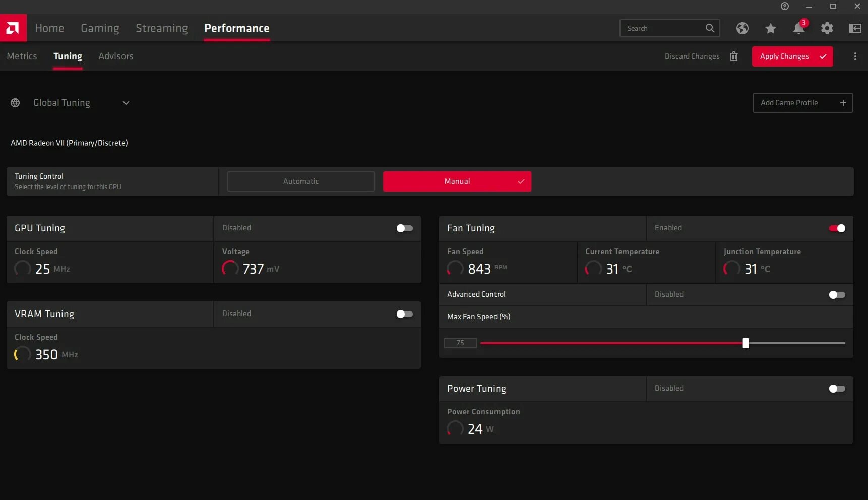Click the VRAM Tuning heading

pos(44,314)
